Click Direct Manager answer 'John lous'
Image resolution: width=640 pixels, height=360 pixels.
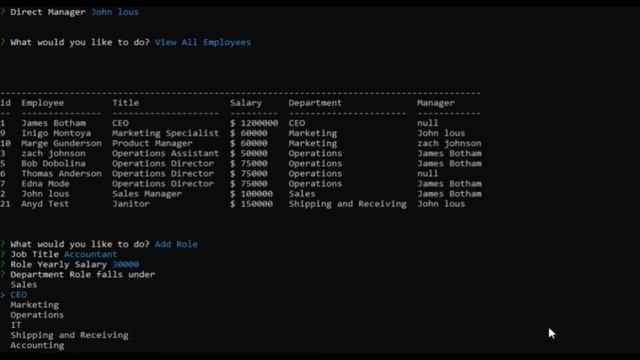pos(115,12)
